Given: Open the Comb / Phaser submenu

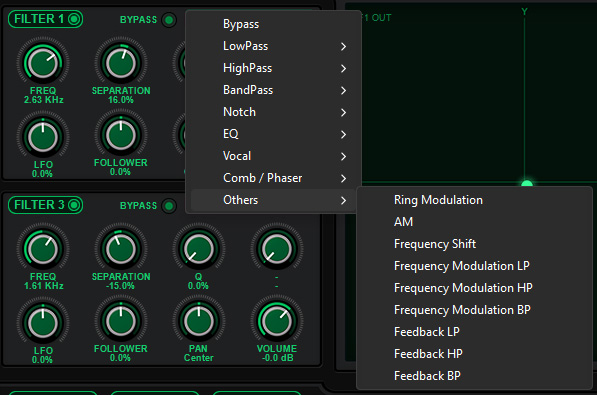Looking at the screenshot, I should 273,178.
